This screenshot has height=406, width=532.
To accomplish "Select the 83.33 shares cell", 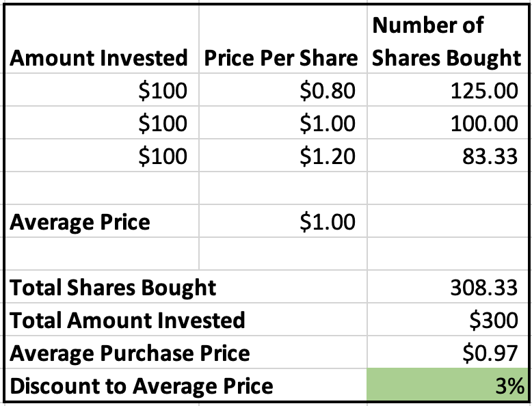I will (x=447, y=155).
